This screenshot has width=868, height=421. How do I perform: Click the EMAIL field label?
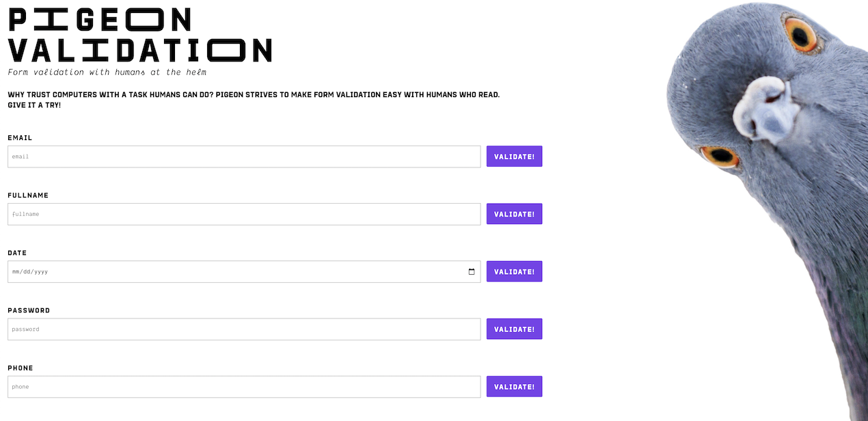tap(18, 137)
